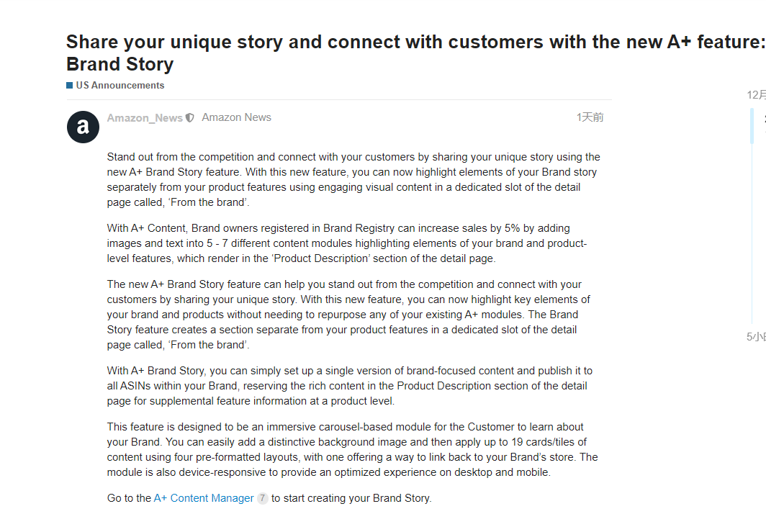Image resolution: width=766 pixels, height=532 pixels.
Task: Open the Amazon_News username profile
Action: click(145, 118)
